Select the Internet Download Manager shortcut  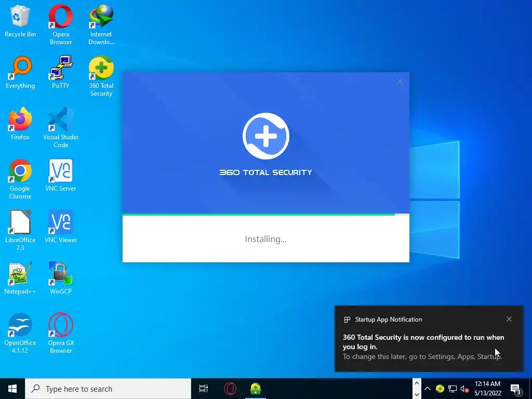pos(101,24)
